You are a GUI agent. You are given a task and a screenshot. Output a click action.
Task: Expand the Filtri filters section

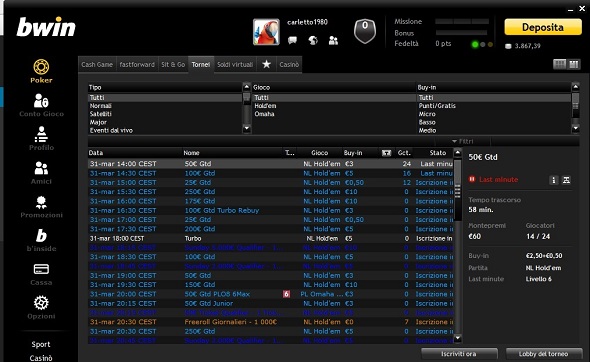[x=463, y=141]
